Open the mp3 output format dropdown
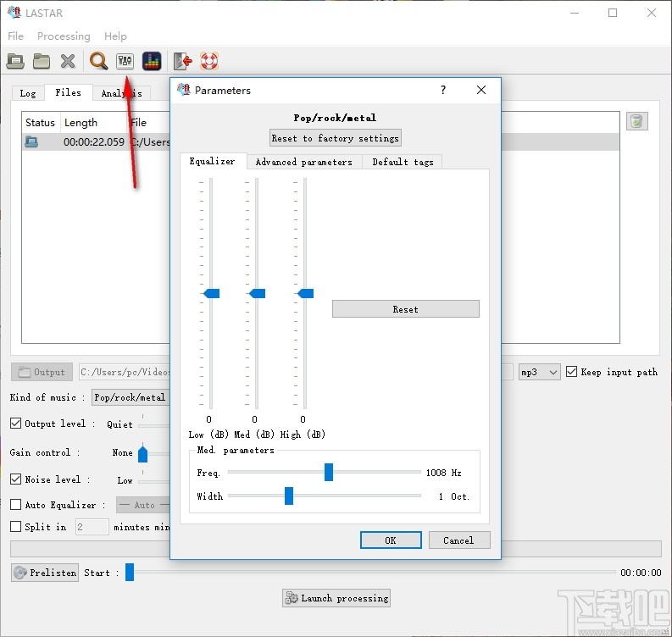672x637 pixels. pos(539,372)
